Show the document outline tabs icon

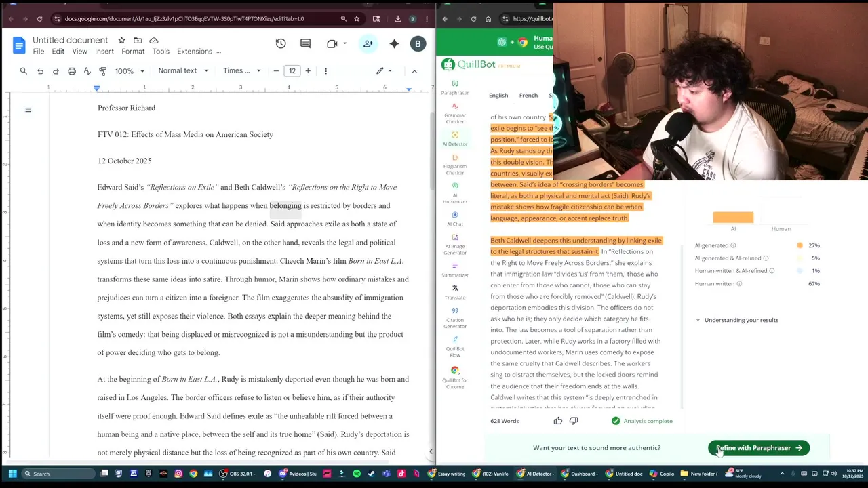click(x=28, y=109)
